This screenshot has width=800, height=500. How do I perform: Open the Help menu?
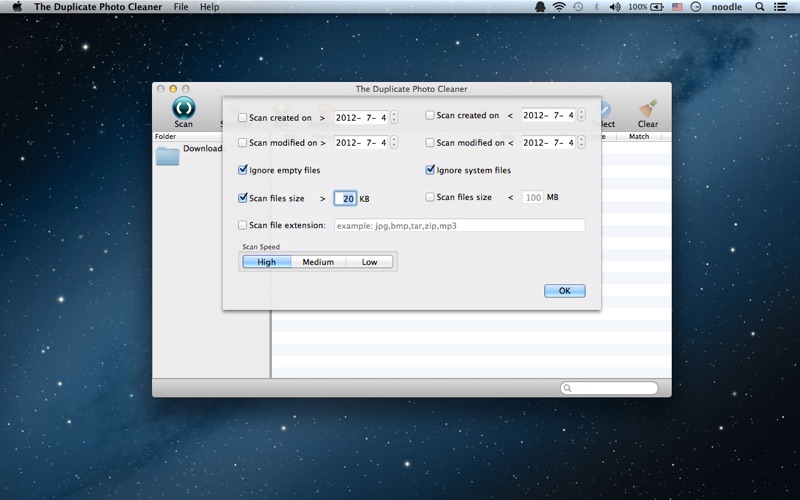(209, 7)
